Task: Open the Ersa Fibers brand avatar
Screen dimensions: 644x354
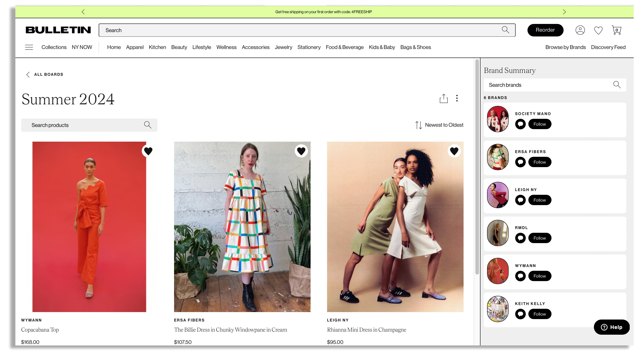Action: 497,157
